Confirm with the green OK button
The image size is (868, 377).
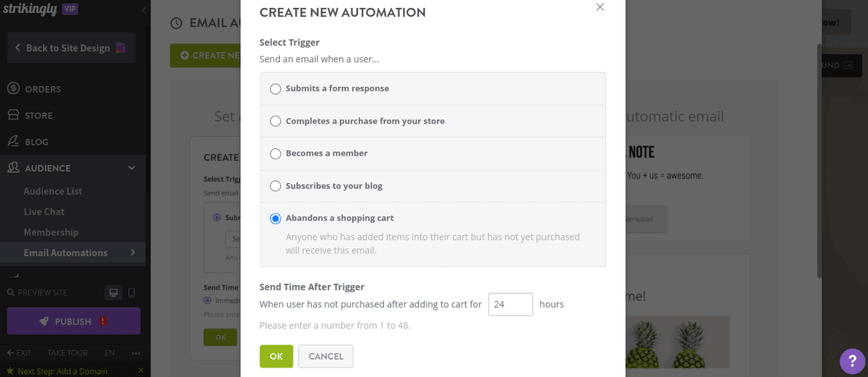[276, 356]
